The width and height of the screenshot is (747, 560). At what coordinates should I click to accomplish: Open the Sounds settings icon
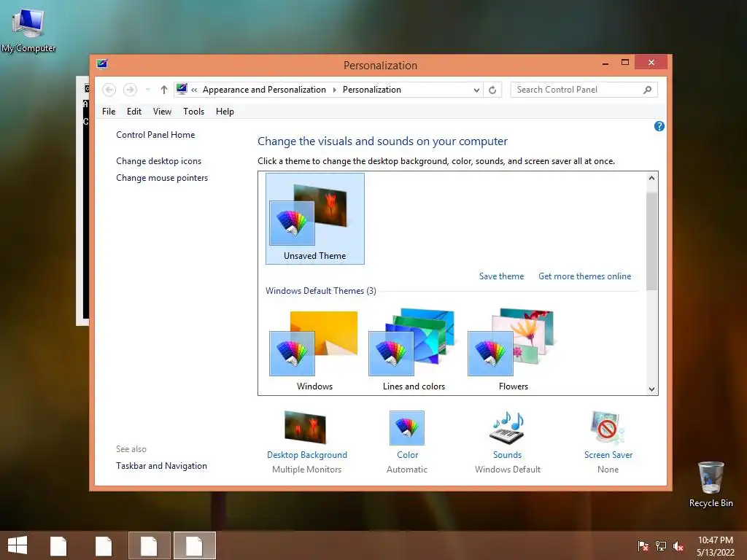pyautogui.click(x=508, y=427)
